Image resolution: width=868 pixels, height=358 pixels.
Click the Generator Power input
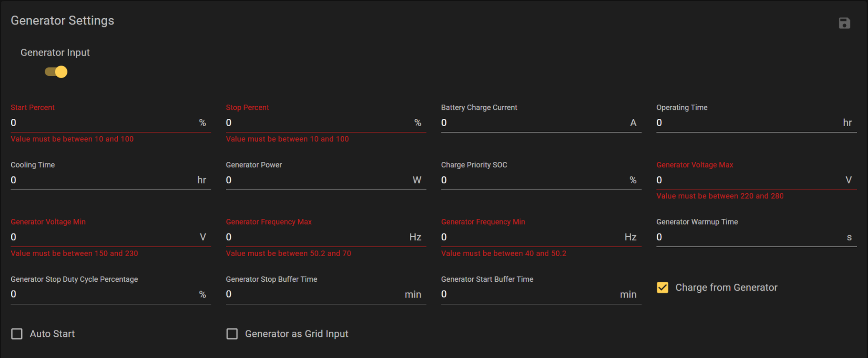pos(317,180)
